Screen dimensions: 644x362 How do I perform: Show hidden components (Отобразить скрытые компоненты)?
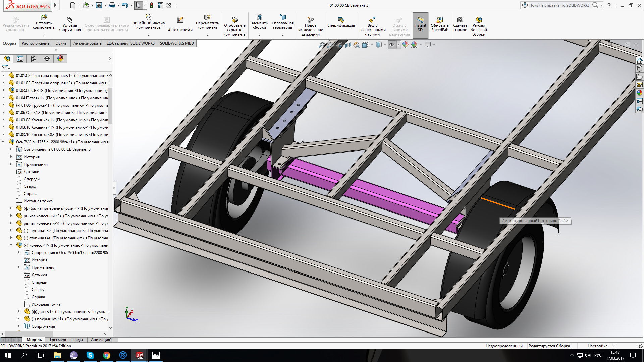[x=234, y=26]
